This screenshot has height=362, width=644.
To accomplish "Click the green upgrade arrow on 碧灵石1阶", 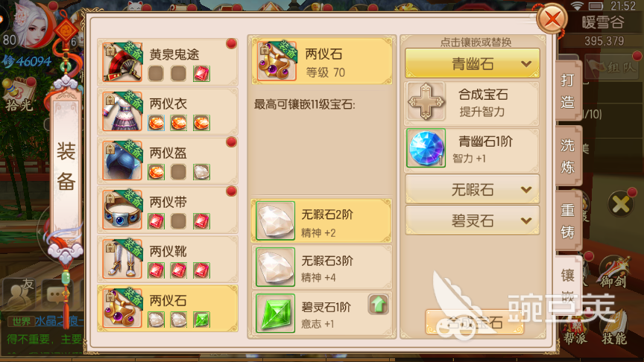I will [378, 305].
